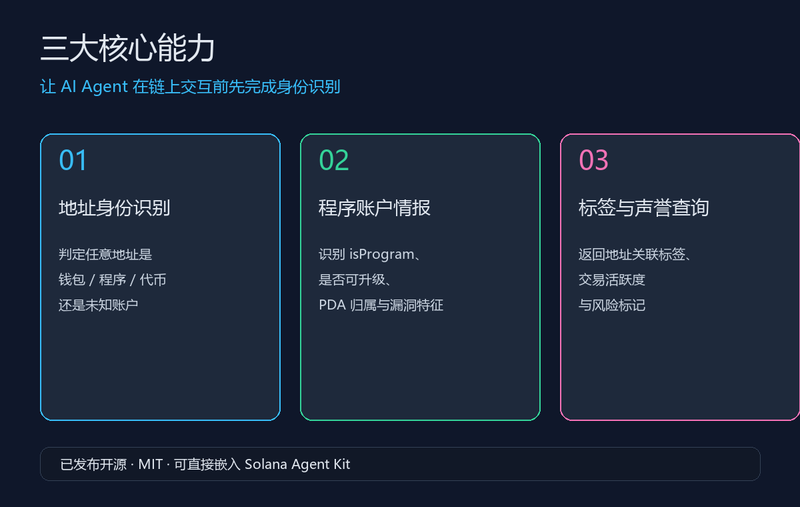Click the Solana Agent Kit text
800x507 pixels.
[x=297, y=464]
